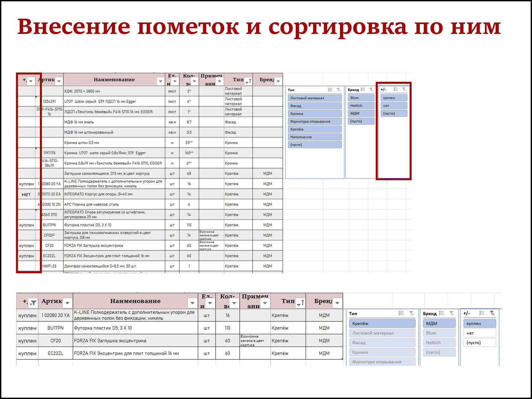The image size is (532, 399).
Task: Click EC22ZL article in lower table
Action: [55, 353]
